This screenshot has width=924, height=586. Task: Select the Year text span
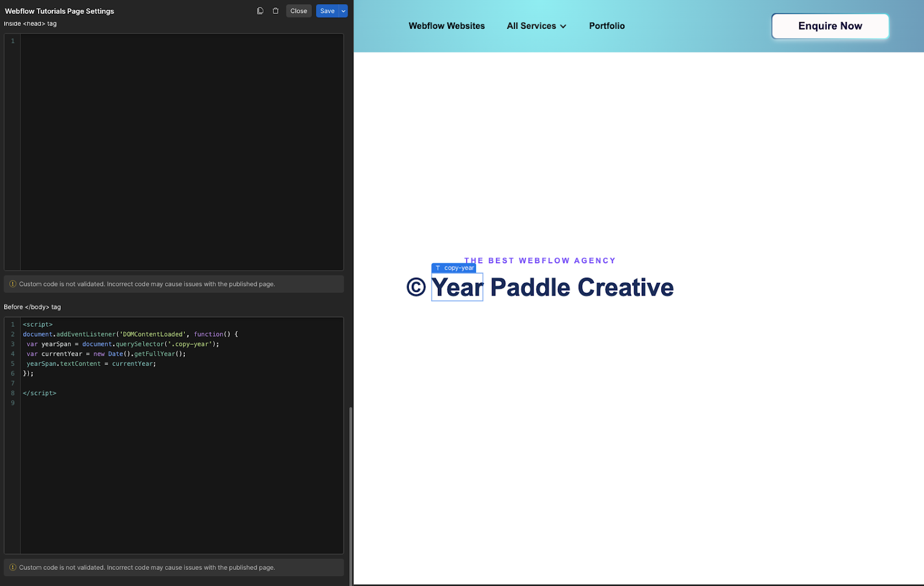click(457, 287)
